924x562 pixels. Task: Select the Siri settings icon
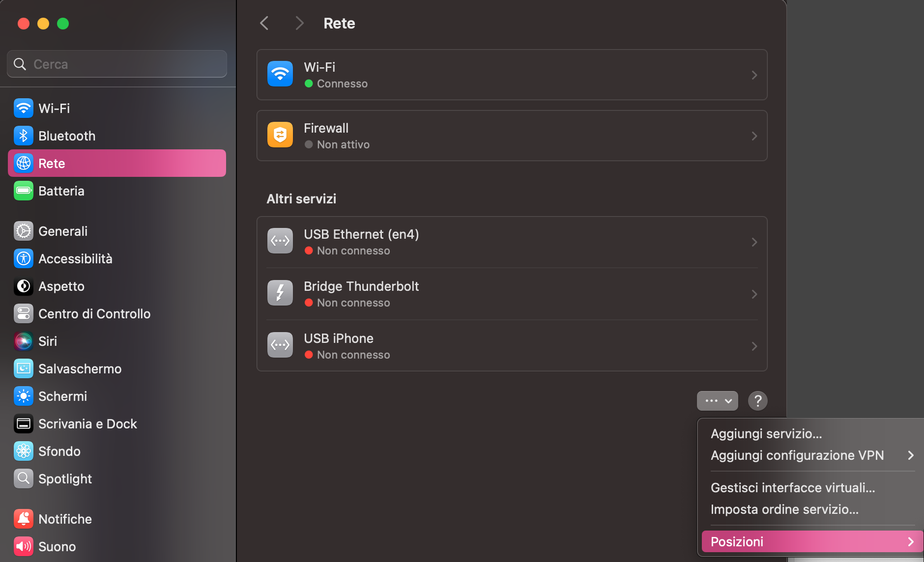point(23,341)
